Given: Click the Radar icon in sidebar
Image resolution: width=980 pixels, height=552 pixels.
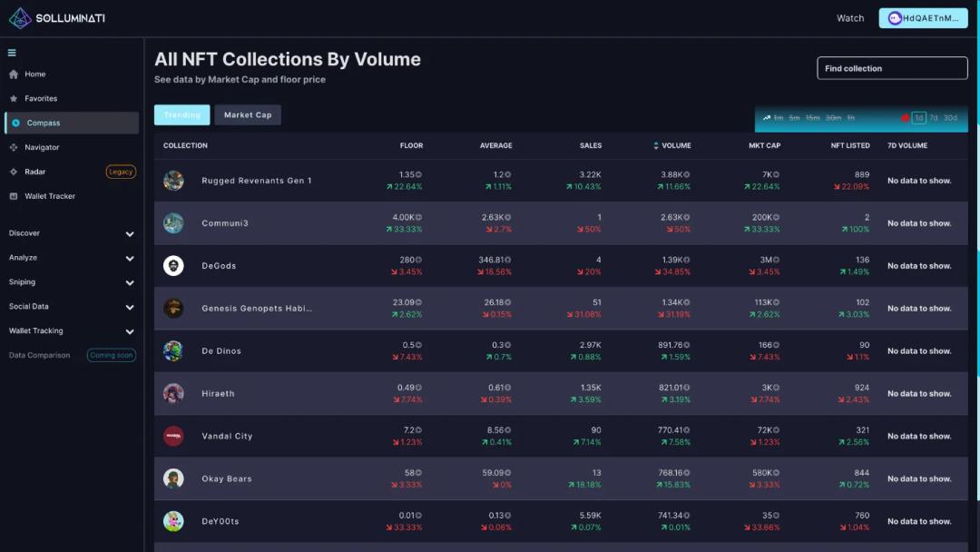Looking at the screenshot, I should (14, 172).
